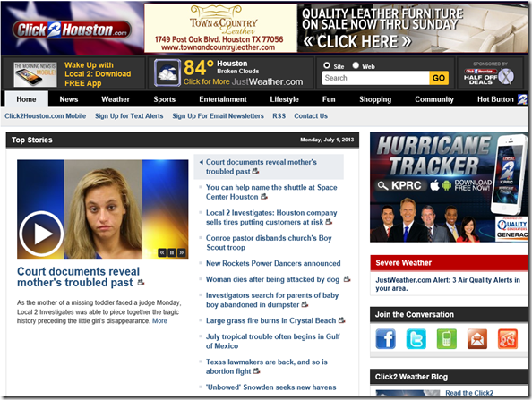The width and height of the screenshot is (532, 400).
Task: Click Wake Up with Local 2 app link
Action: (x=98, y=74)
